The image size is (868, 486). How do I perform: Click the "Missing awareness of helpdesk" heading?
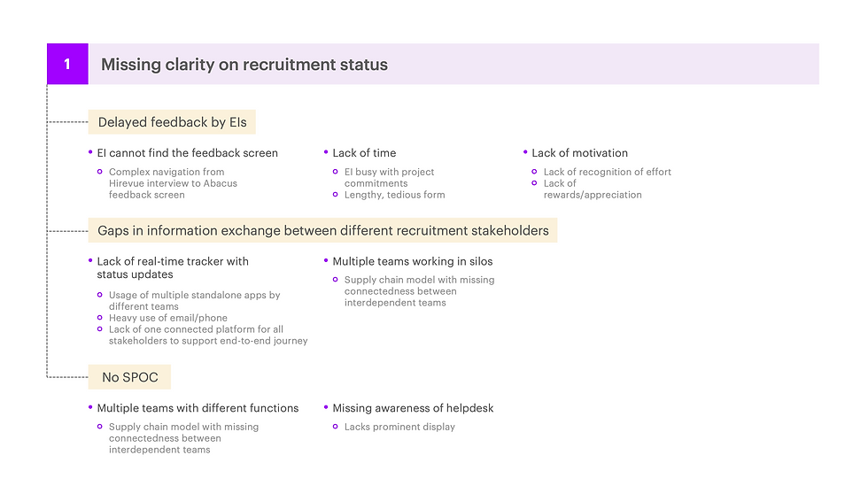413,408
